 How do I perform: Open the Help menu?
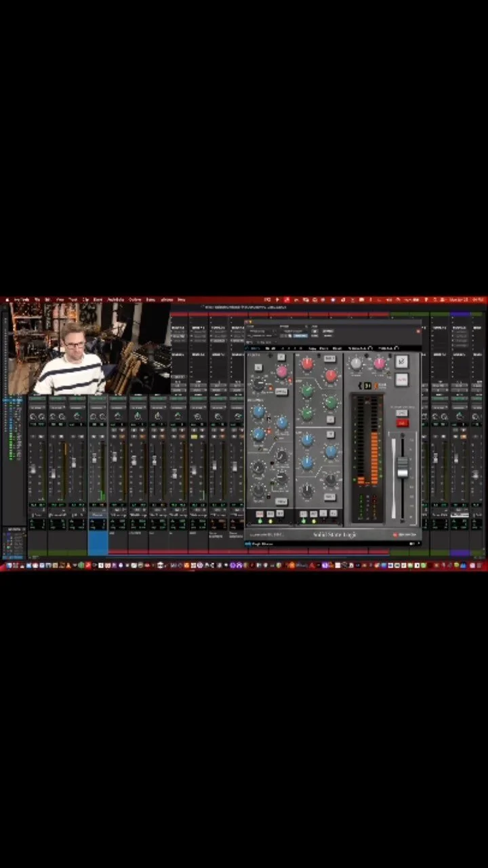181,300
